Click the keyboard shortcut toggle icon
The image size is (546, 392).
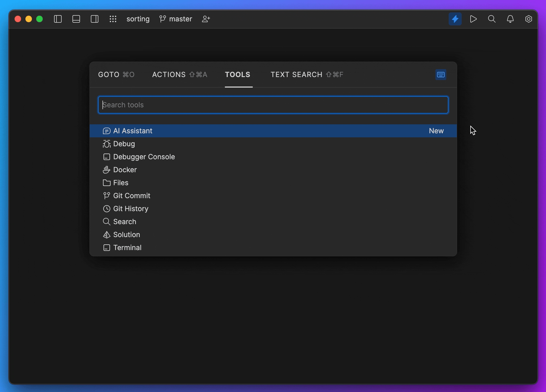point(441,75)
